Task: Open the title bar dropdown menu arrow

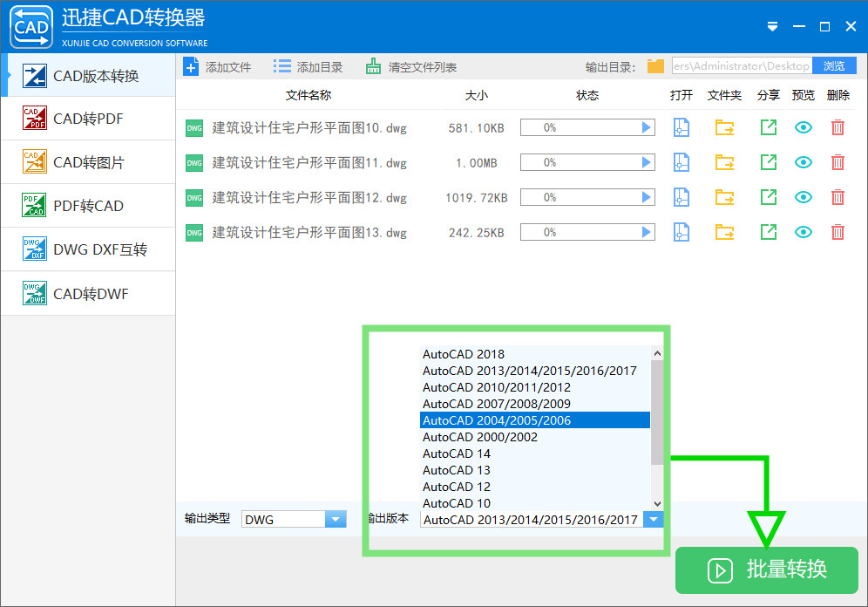Action: 772,26
